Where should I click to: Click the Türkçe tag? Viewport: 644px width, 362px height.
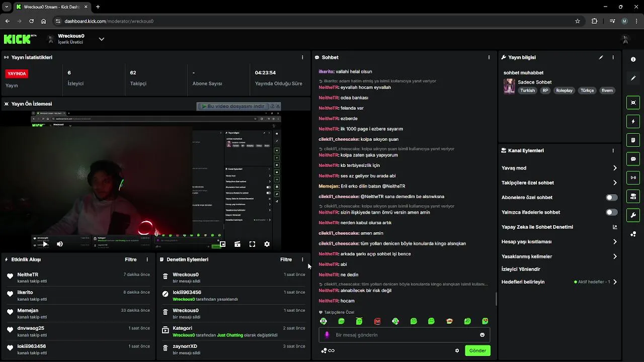pyautogui.click(x=587, y=90)
